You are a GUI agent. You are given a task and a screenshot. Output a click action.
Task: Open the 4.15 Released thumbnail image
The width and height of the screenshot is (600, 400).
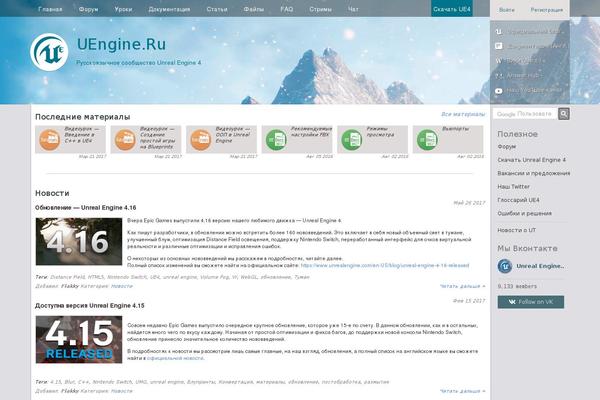click(x=79, y=340)
